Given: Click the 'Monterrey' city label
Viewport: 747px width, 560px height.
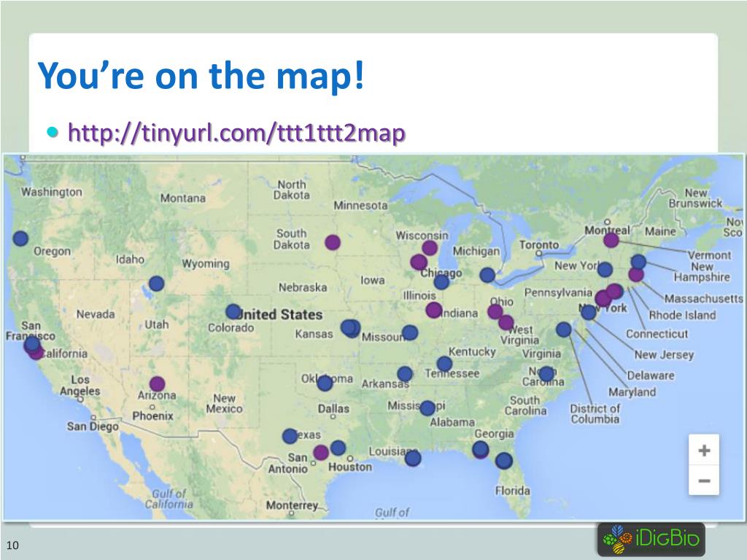Looking at the screenshot, I should [x=292, y=505].
